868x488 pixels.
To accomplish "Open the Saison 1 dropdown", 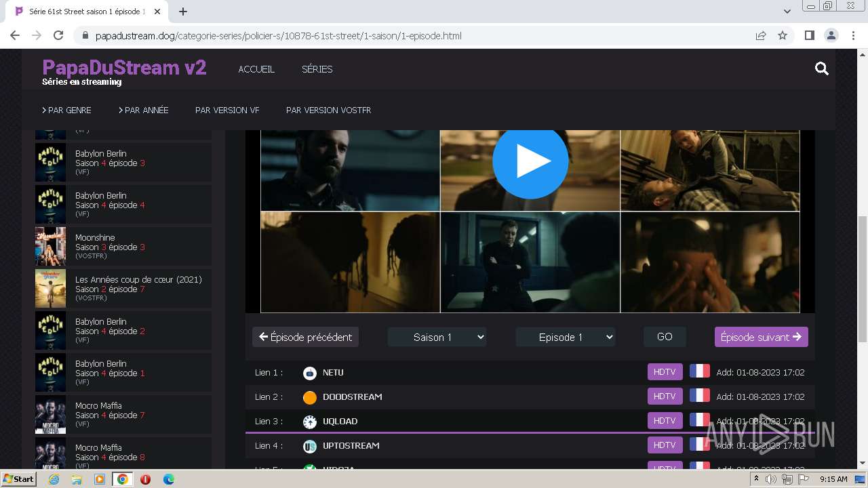I will tap(437, 337).
